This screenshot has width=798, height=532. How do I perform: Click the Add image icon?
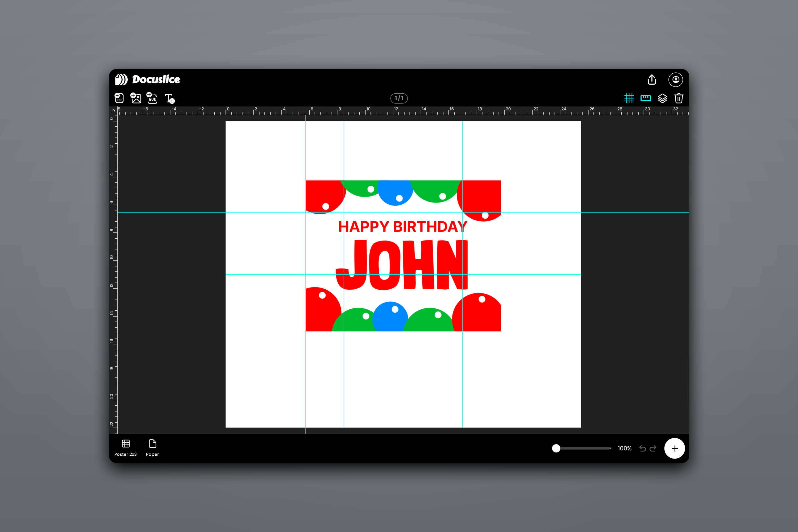pyautogui.click(x=136, y=98)
